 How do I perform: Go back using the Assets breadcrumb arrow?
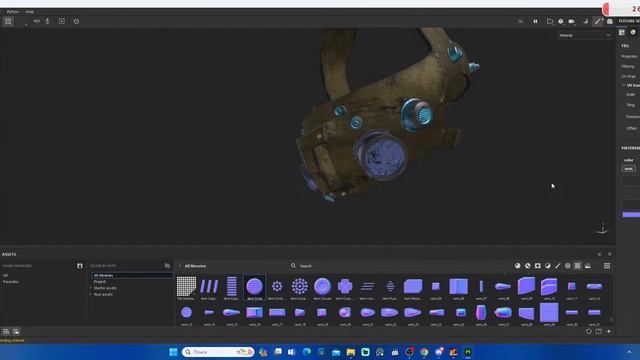click(180, 266)
